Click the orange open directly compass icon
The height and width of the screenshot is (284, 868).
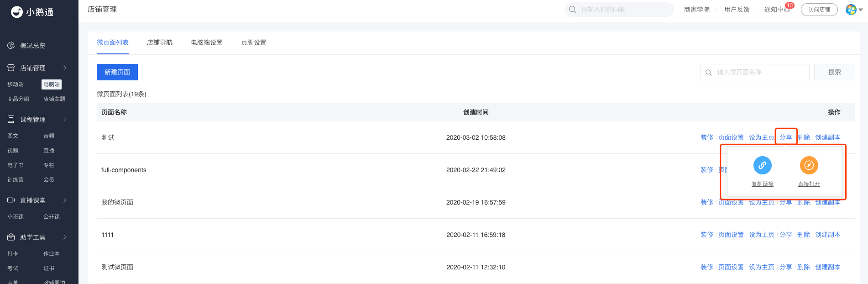click(x=809, y=165)
